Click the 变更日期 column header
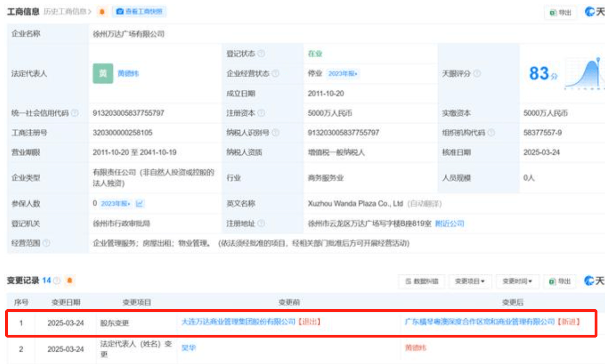Screen dimensions: 605x364 66,302
